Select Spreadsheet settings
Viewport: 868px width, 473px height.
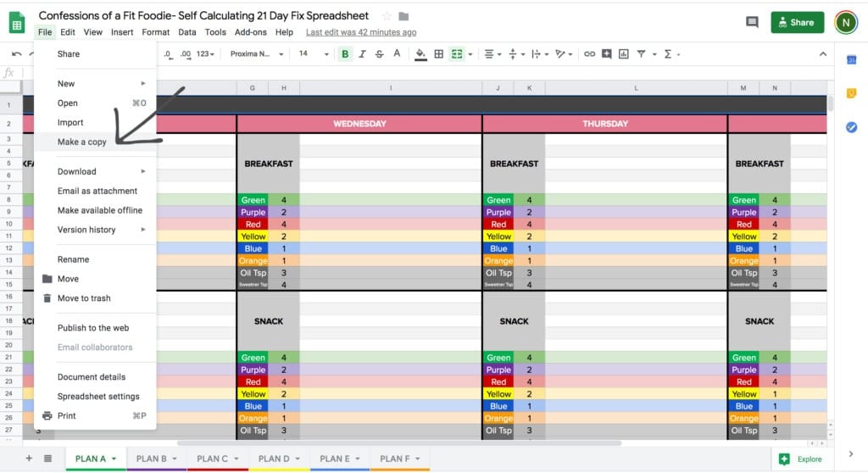95,396
